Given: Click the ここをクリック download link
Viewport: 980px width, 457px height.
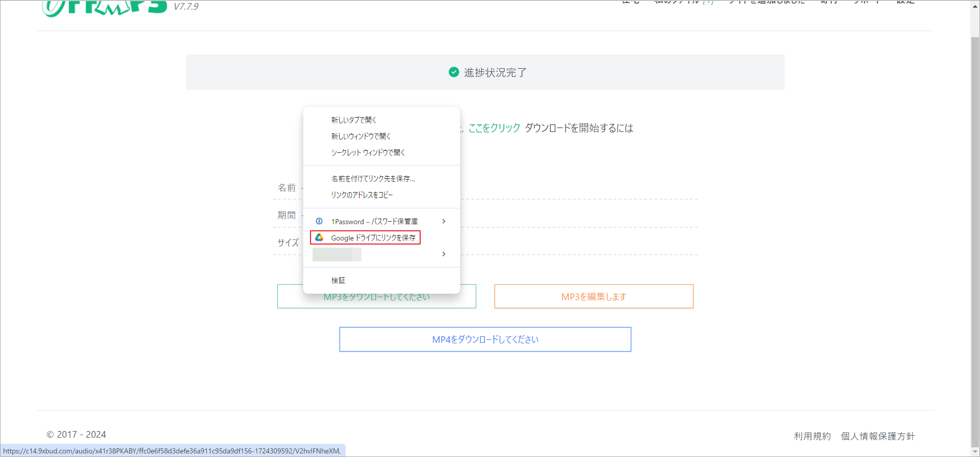Looking at the screenshot, I should click(x=494, y=128).
